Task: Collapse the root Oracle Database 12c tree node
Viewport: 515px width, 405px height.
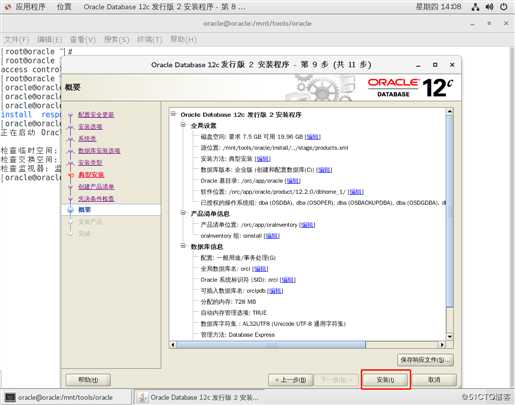Action: (173, 114)
